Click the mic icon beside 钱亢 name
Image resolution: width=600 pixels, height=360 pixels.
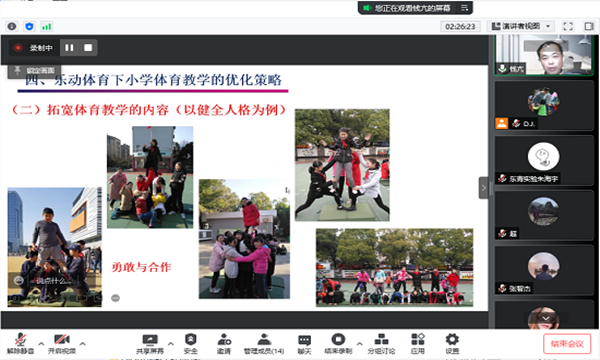coord(502,68)
